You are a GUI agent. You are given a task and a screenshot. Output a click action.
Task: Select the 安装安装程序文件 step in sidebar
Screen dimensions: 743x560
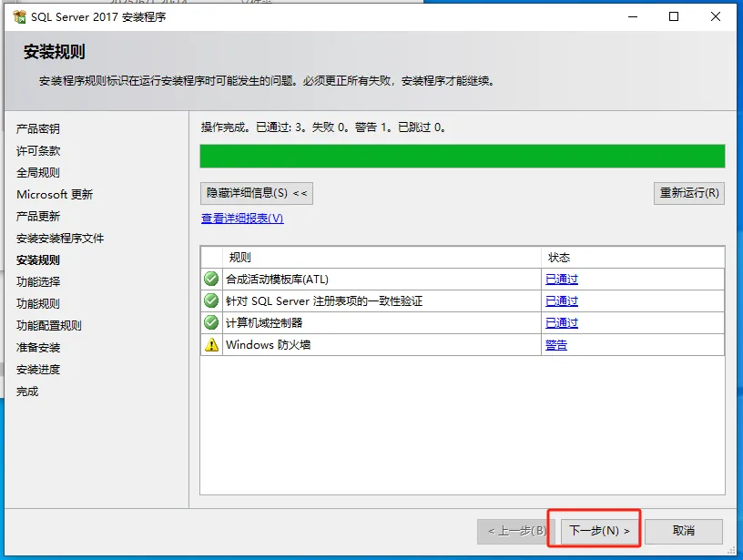click(60, 239)
